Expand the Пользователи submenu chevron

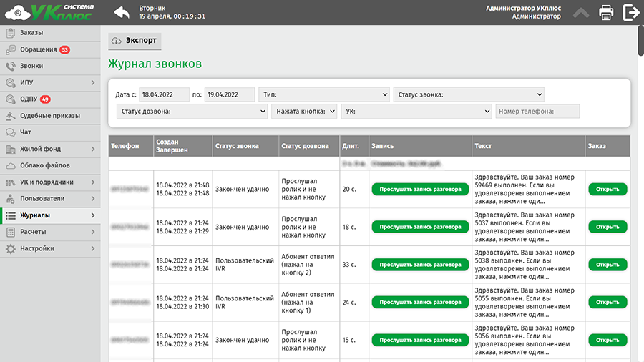[x=93, y=199]
